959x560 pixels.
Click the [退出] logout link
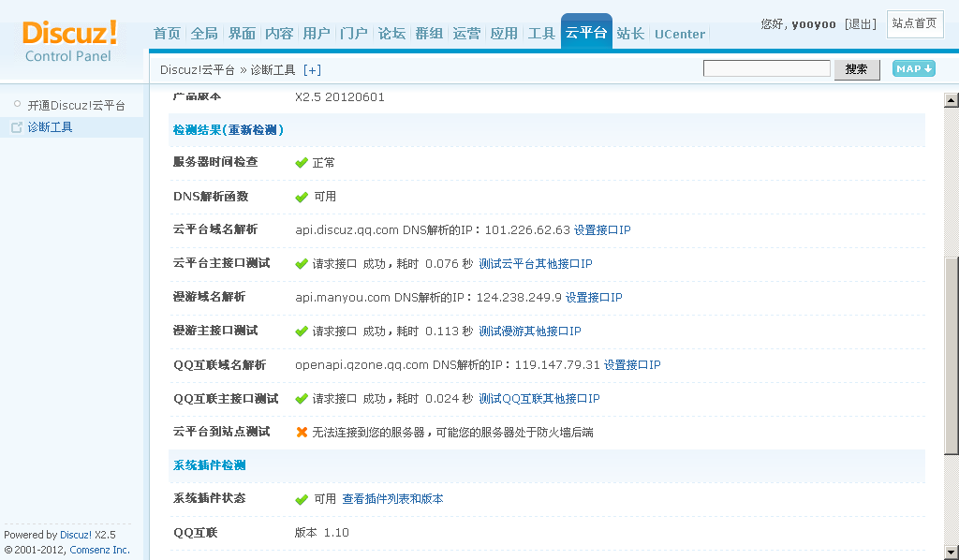(861, 24)
